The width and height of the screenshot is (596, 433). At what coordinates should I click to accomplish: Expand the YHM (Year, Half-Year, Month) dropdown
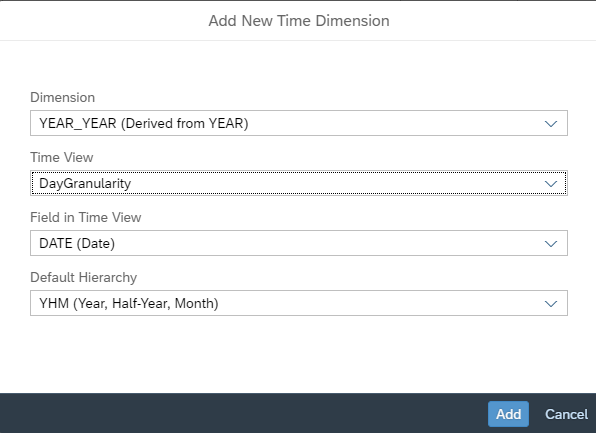click(x=299, y=303)
